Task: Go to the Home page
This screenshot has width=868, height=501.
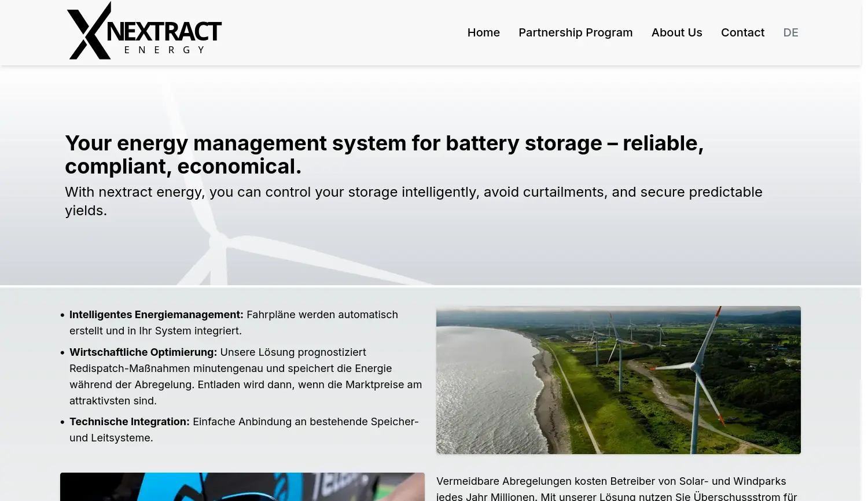Action: point(483,32)
